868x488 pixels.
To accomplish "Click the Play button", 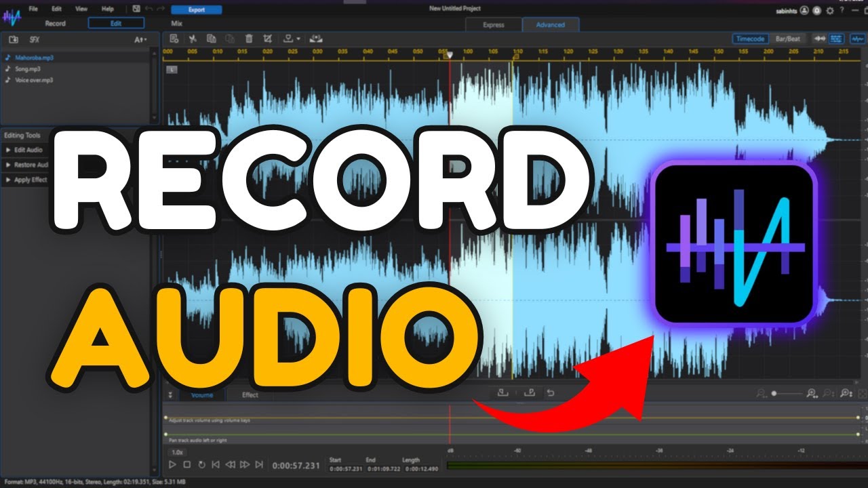I will pos(172,464).
